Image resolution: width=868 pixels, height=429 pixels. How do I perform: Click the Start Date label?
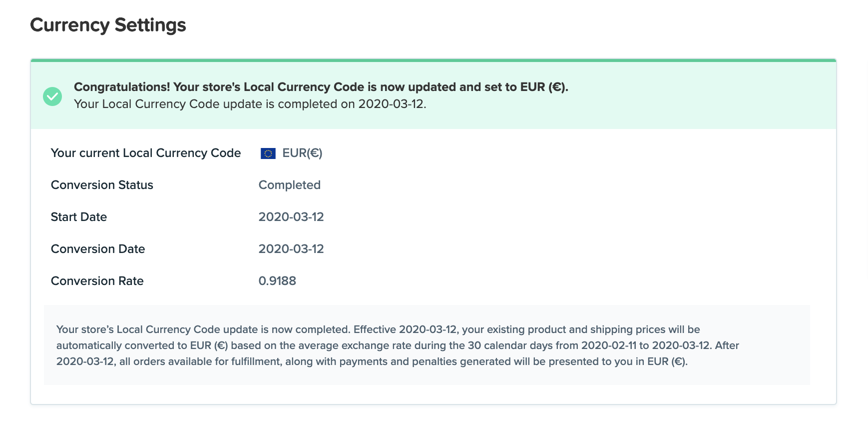pos(79,217)
